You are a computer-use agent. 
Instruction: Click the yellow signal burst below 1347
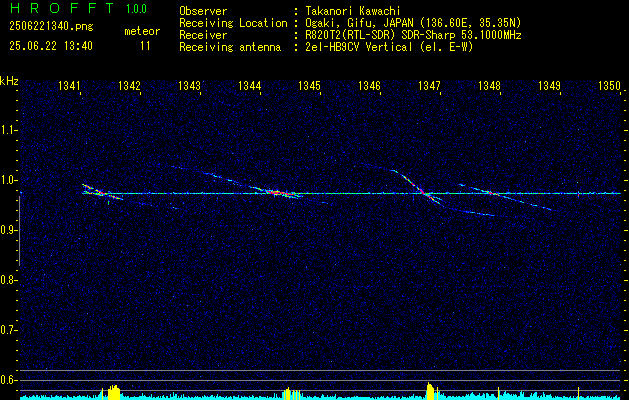point(432,391)
